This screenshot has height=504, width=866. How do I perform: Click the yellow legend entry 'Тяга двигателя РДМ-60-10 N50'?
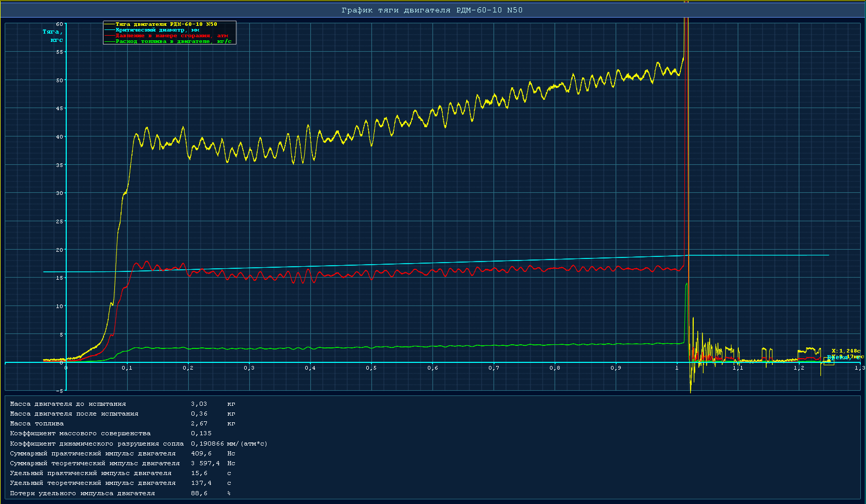tap(166, 24)
